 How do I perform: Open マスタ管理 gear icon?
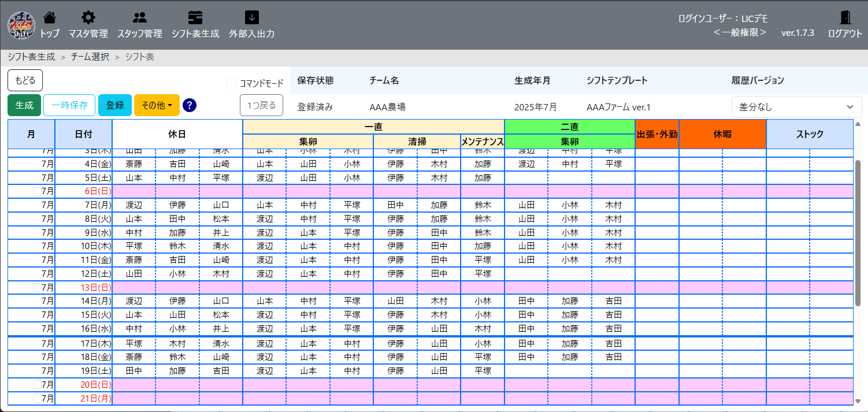click(88, 17)
